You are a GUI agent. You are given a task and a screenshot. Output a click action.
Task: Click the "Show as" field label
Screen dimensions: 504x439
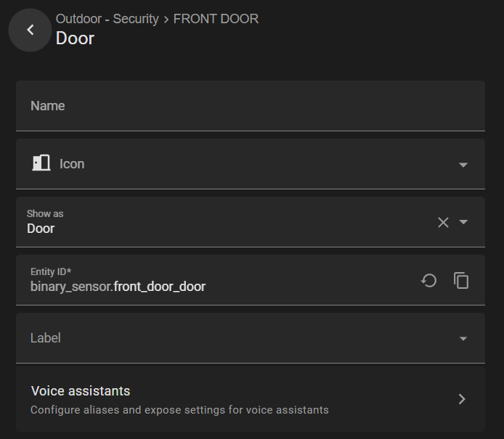45,214
